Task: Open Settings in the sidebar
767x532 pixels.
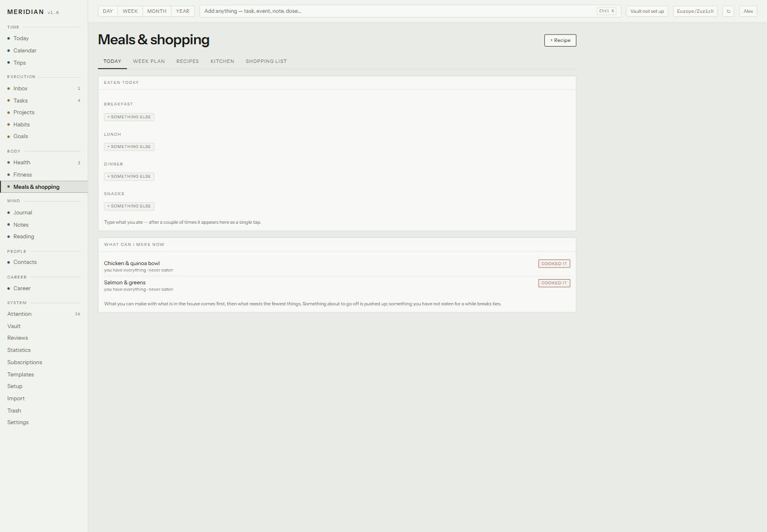Action: 44,422
